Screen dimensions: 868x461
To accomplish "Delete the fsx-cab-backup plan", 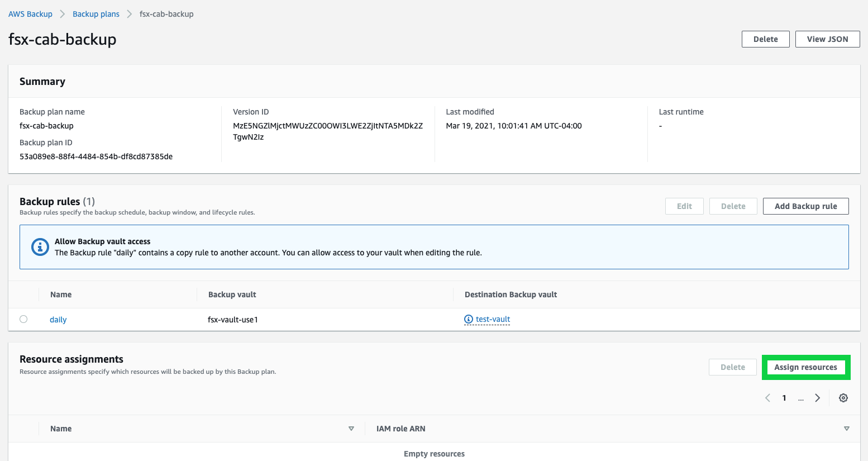I will coord(765,39).
